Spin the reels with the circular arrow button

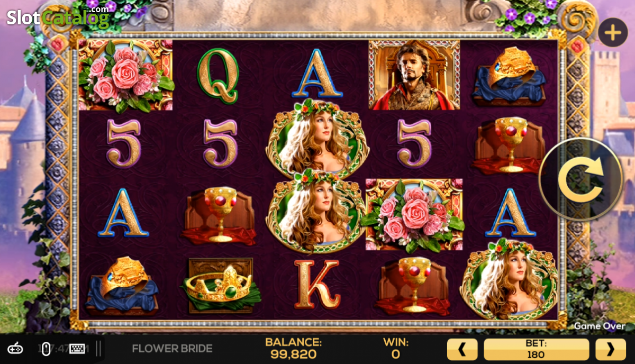pyautogui.click(x=581, y=180)
